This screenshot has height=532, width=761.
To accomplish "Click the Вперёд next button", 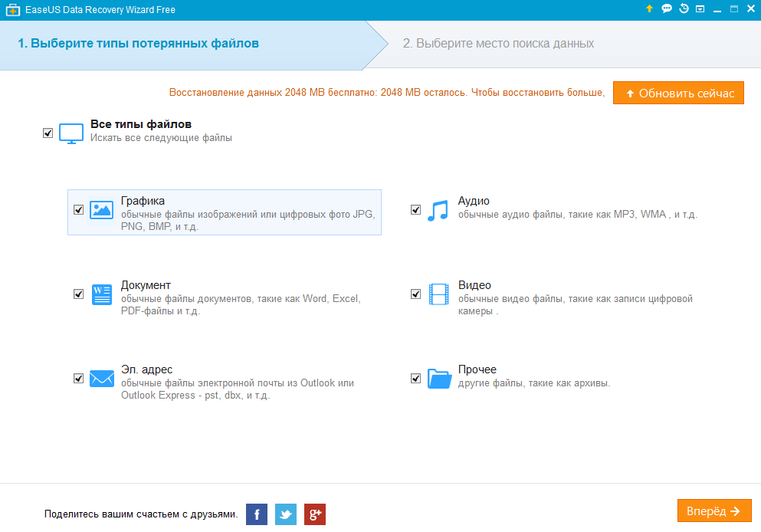I will coord(714,511).
